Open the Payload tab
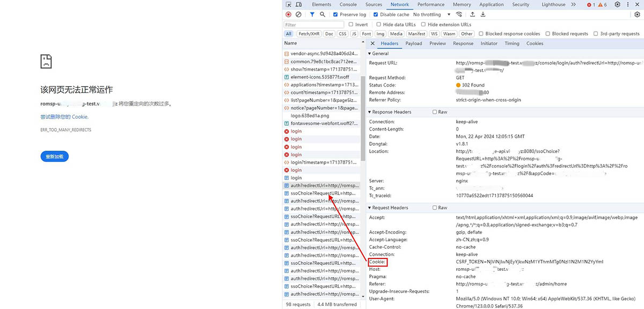The height and width of the screenshot is (309, 644). [x=413, y=44]
